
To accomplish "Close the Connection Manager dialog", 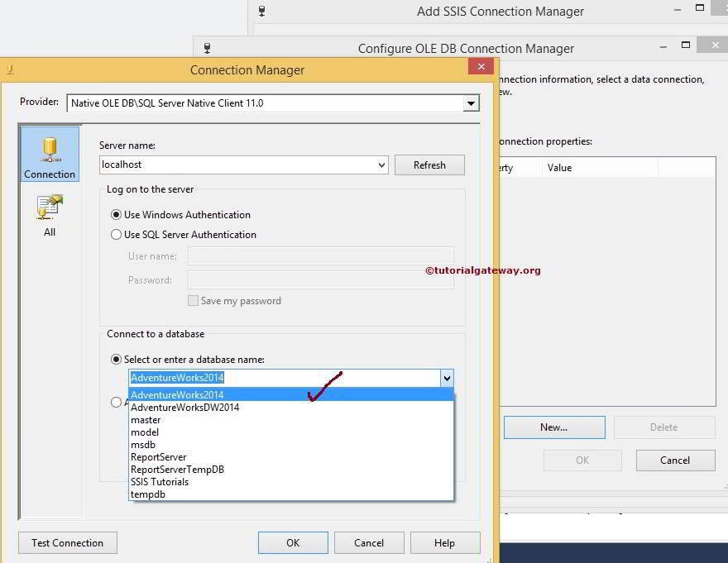I will pos(481,66).
